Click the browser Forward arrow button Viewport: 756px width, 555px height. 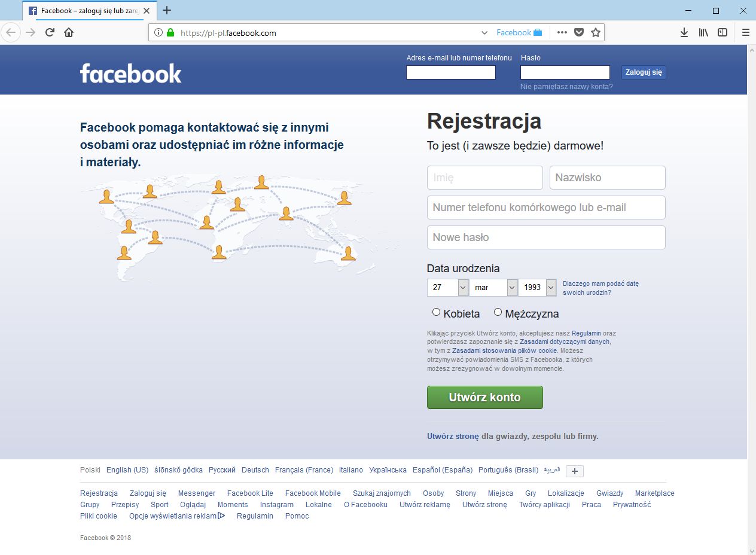click(31, 32)
